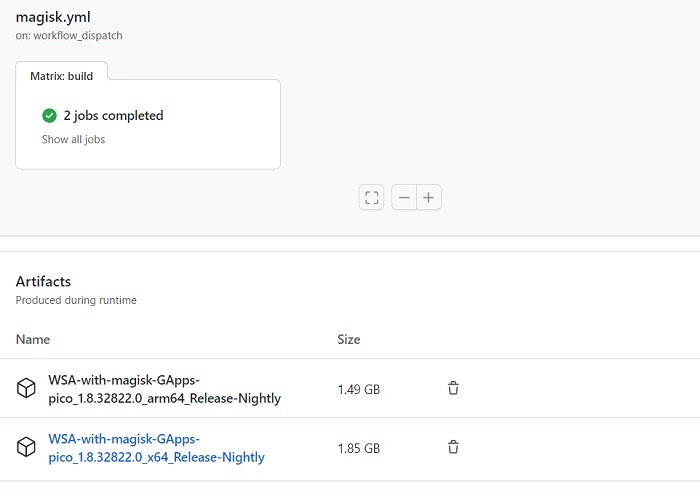Viewport: 700px width, 490px height.
Task: Click the green jobs completed checkmark
Action: 49,116
